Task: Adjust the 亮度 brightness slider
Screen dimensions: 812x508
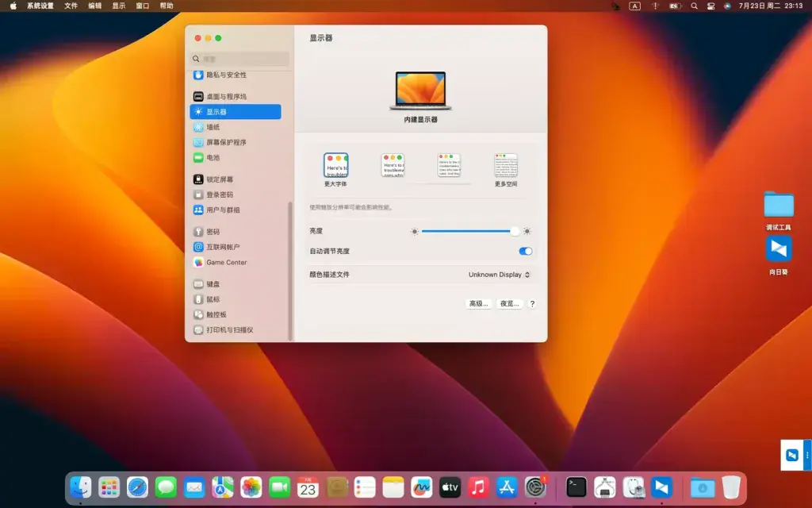Action: click(x=469, y=231)
